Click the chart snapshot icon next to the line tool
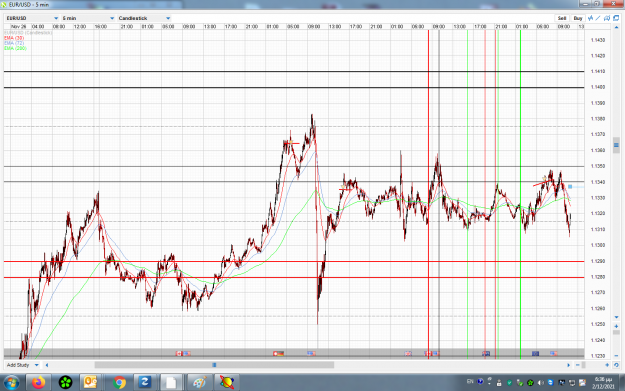Image resolution: width=625 pixels, height=391 pixels. pyautogui.click(x=607, y=18)
